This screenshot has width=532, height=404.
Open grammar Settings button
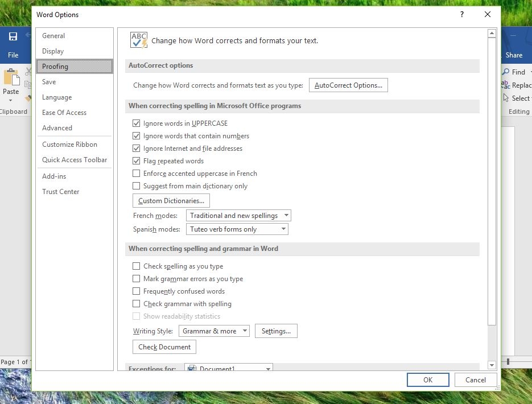pyautogui.click(x=276, y=331)
